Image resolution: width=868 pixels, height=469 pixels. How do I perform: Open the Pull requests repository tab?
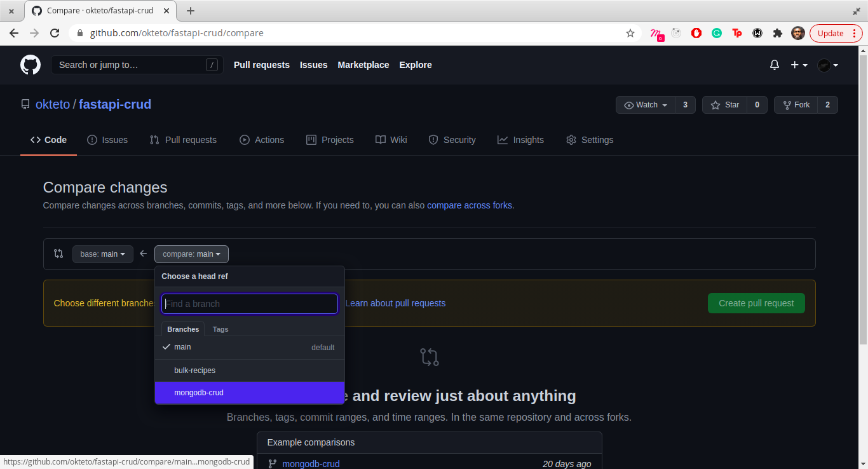(183, 140)
